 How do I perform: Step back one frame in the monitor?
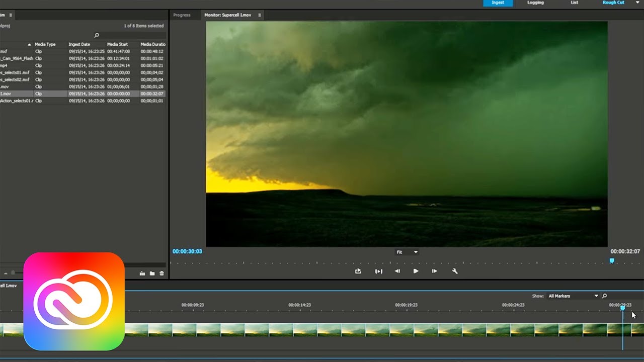[x=397, y=271]
